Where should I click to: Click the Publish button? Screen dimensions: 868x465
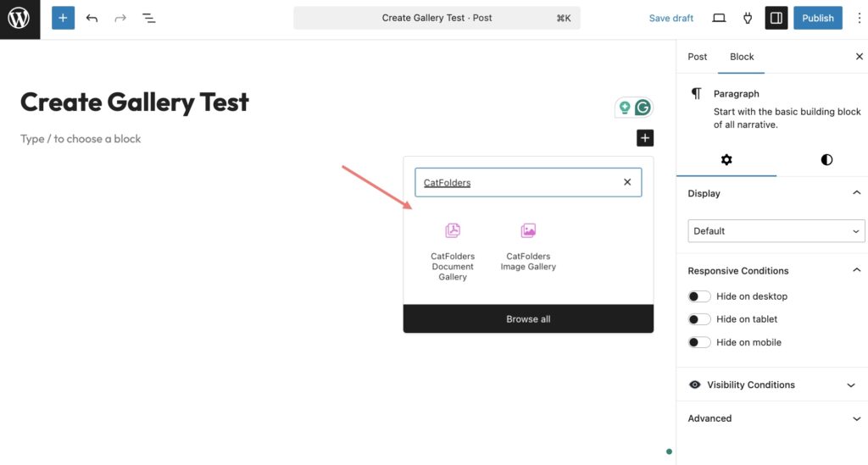click(x=818, y=19)
